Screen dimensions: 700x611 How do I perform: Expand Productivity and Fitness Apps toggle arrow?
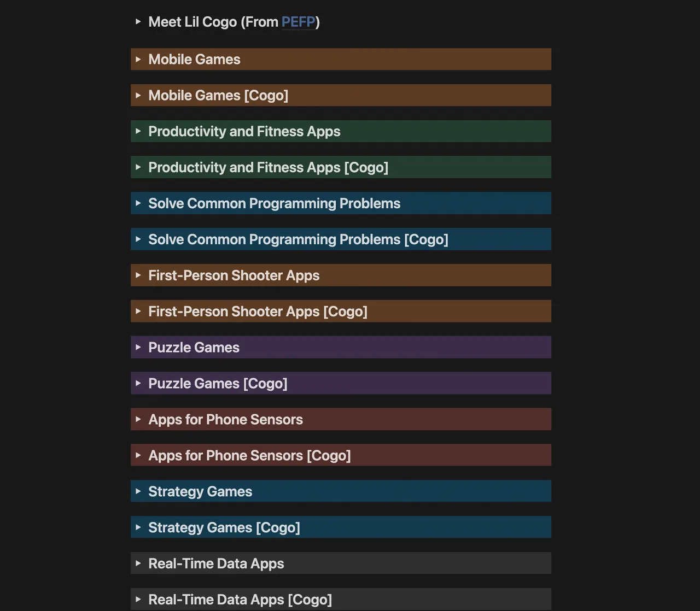click(138, 131)
